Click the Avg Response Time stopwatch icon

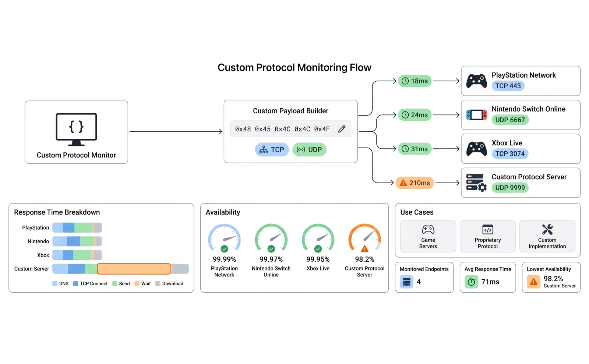point(471,282)
